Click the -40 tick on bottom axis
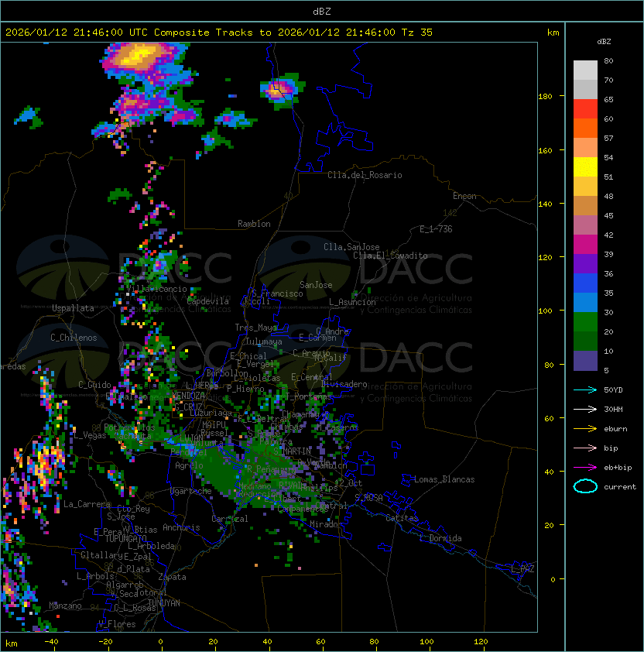Viewport: 644px width, 652px height. [x=51, y=642]
